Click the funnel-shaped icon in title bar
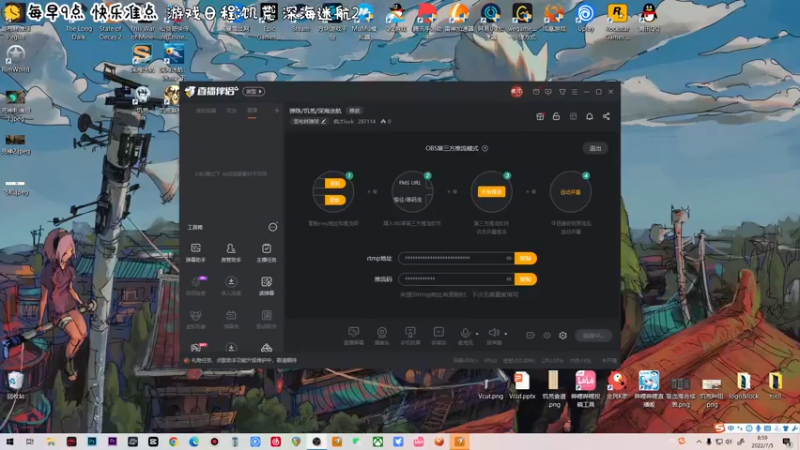 click(x=562, y=92)
